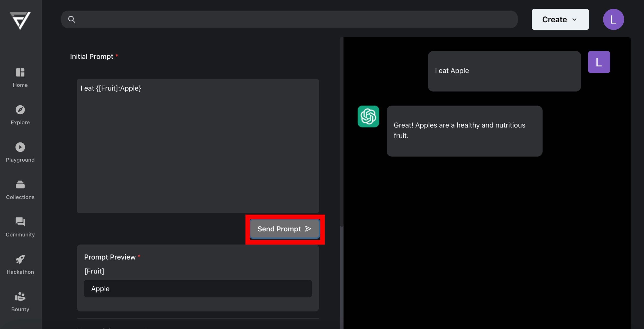Screen dimensions: 644x329
Task: Open the Home dashboard icon
Action: 20,72
